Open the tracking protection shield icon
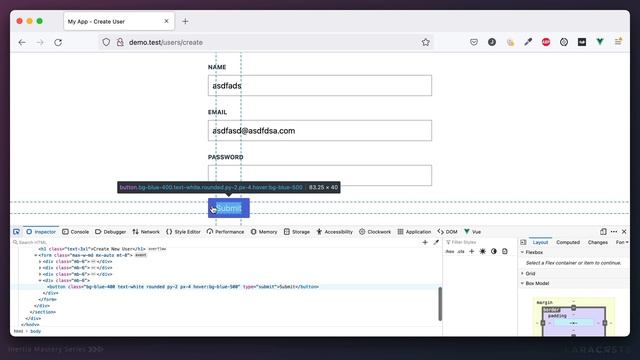 (x=106, y=42)
